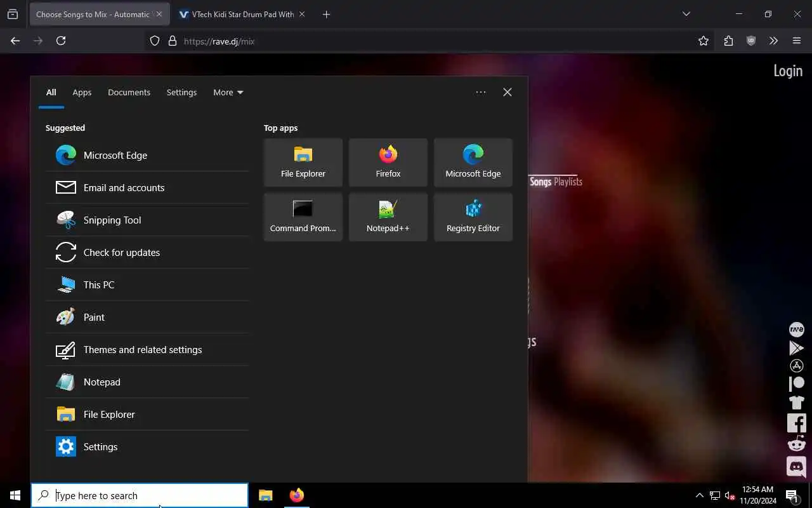Image resolution: width=812 pixels, height=508 pixels.
Task: Open File Explorer in Suggested list
Action: (147, 414)
